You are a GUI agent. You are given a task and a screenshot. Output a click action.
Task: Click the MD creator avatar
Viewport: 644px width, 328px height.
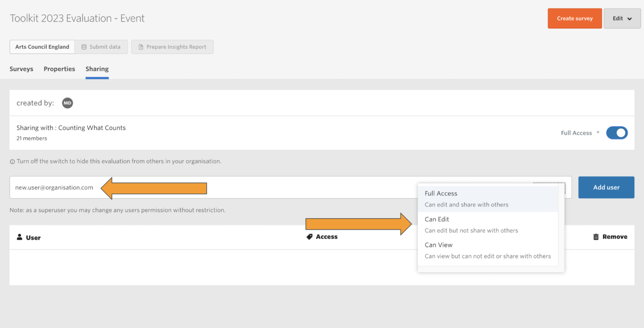pyautogui.click(x=68, y=103)
